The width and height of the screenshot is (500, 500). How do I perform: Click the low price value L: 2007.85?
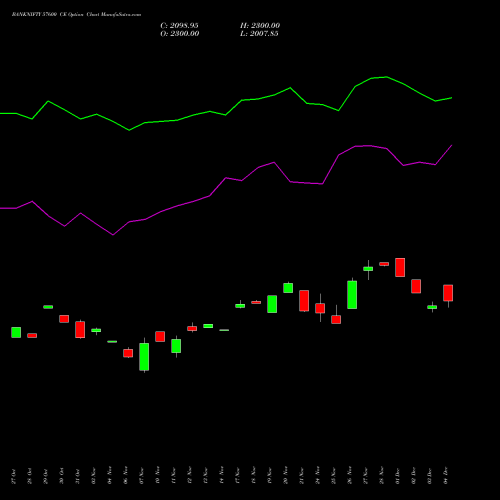click(259, 34)
